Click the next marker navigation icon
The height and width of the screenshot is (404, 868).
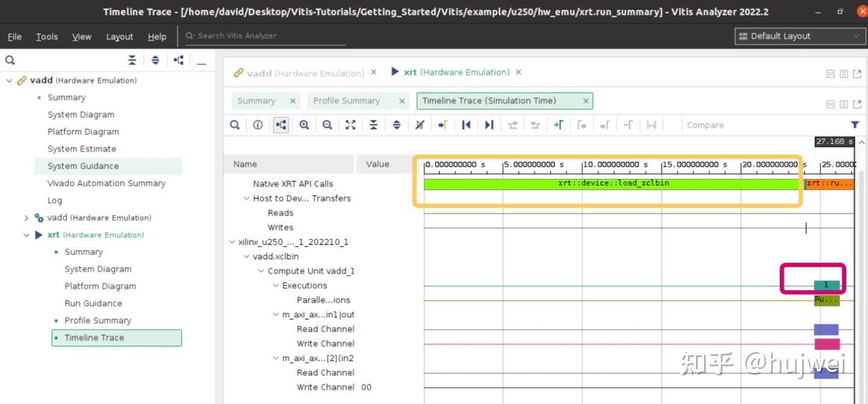pyautogui.click(x=489, y=125)
